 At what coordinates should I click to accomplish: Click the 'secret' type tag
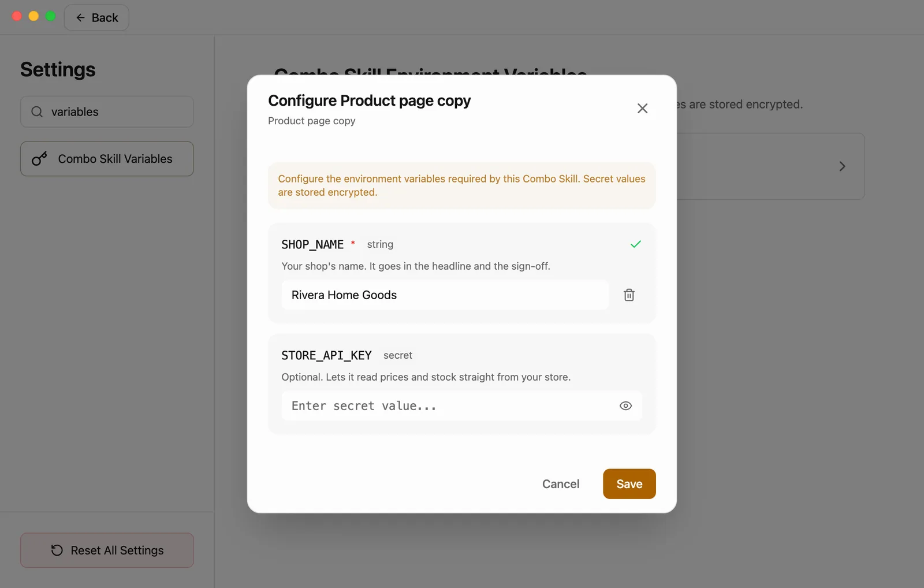[x=398, y=355]
